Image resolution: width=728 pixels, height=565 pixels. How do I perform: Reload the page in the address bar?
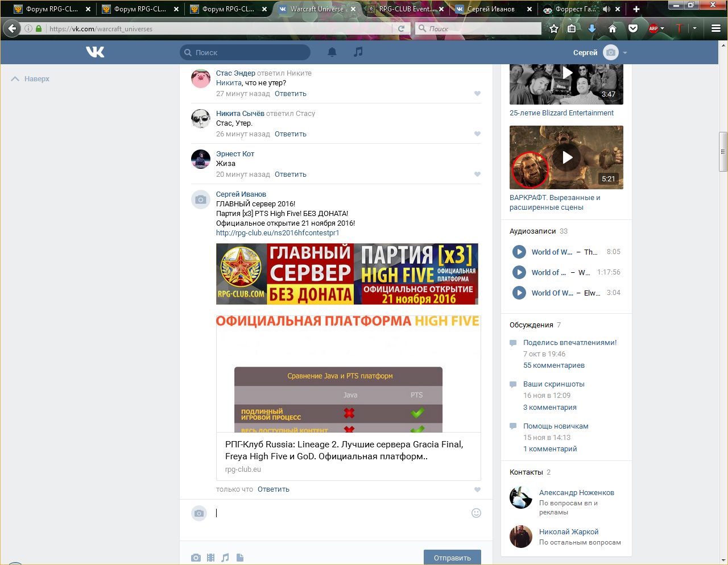(x=401, y=28)
